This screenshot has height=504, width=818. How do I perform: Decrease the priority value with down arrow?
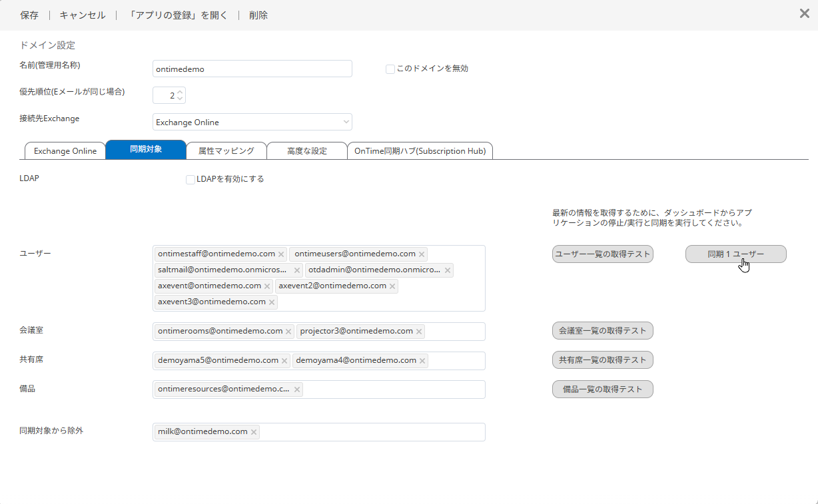[180, 99]
